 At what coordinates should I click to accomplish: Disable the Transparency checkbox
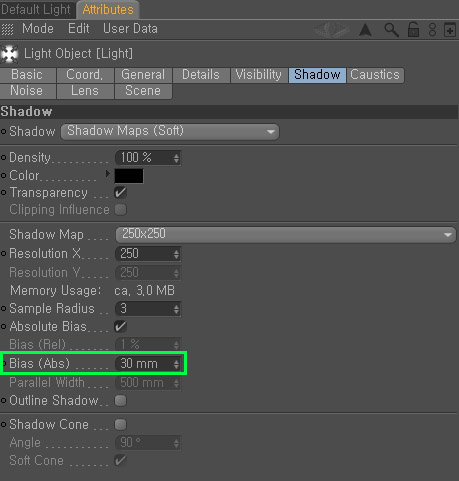pyautogui.click(x=120, y=192)
